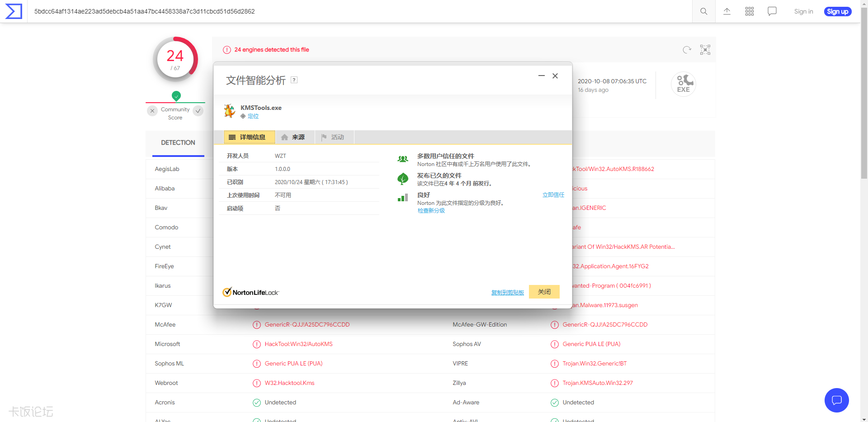This screenshot has height=422, width=868.
Task: Click the reanalyze refresh icon
Action: [687, 50]
